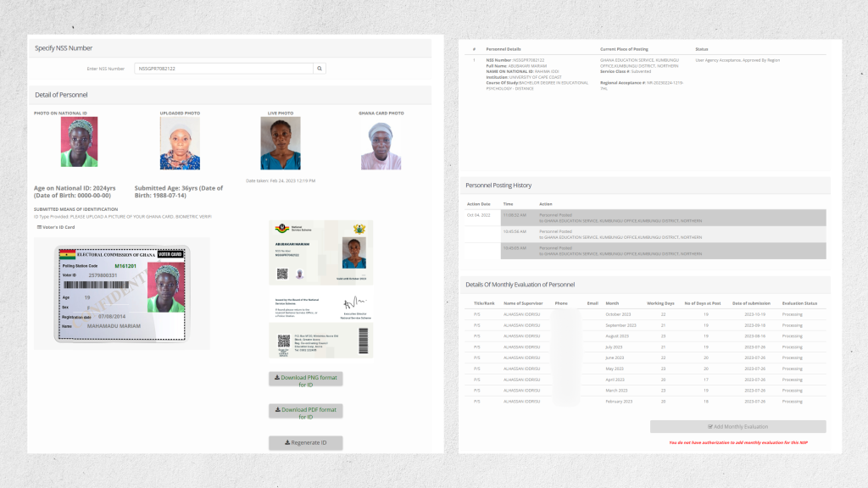Select the February 2023 evaluation row

point(646,402)
